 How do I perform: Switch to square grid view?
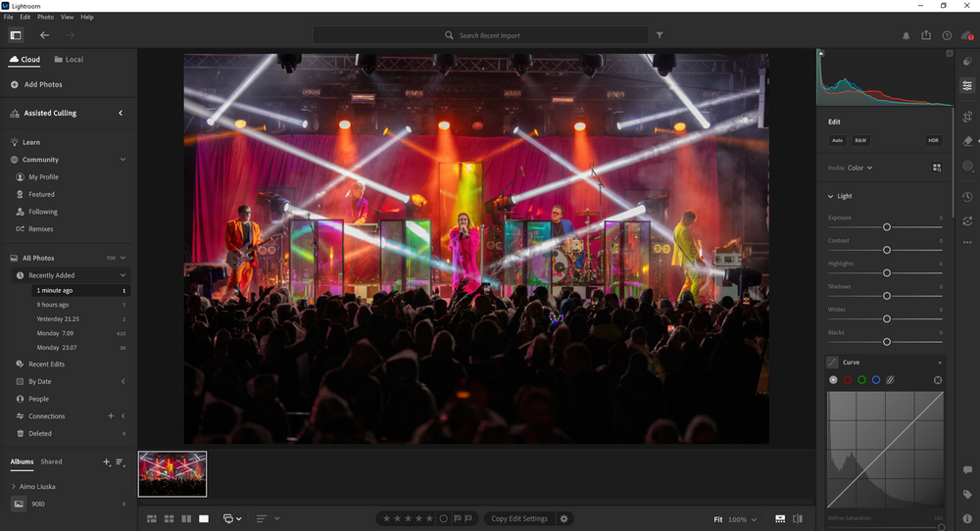169,518
